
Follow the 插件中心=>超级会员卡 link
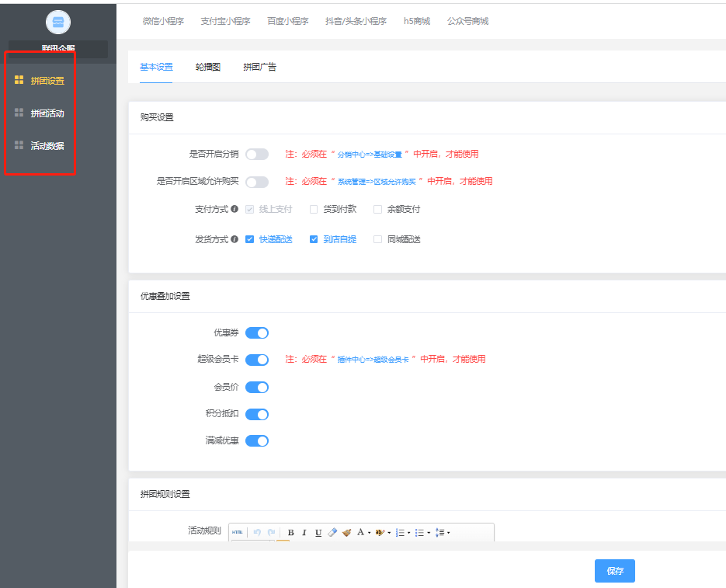click(373, 360)
